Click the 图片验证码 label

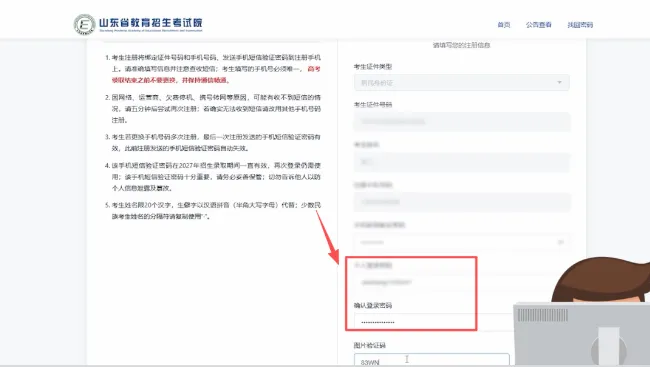click(370, 345)
